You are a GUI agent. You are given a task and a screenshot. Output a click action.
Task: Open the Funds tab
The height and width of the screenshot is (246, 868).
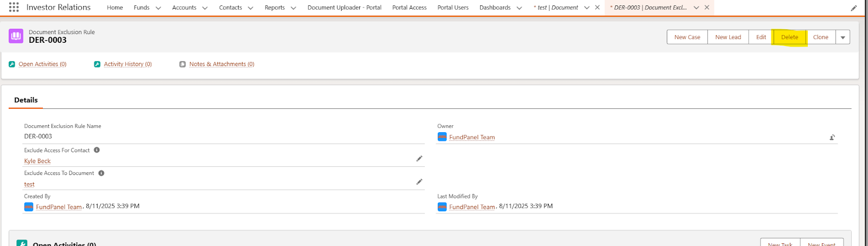click(x=142, y=8)
